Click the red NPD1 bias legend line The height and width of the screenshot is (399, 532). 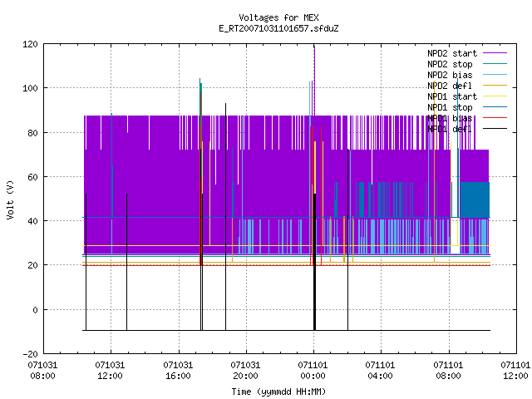point(495,118)
